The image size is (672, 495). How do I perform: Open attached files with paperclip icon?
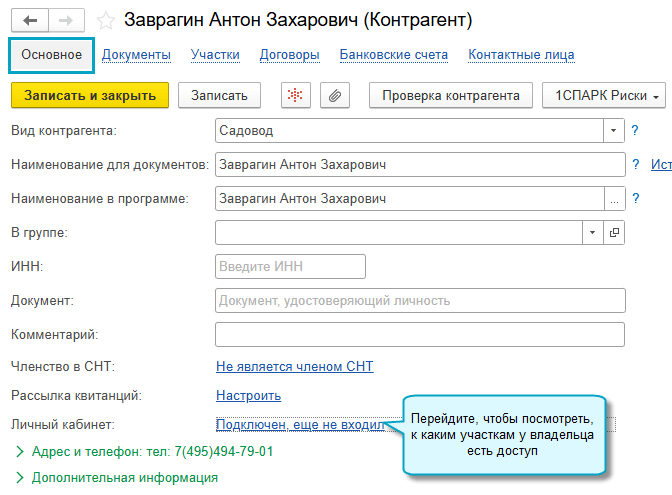pos(335,95)
